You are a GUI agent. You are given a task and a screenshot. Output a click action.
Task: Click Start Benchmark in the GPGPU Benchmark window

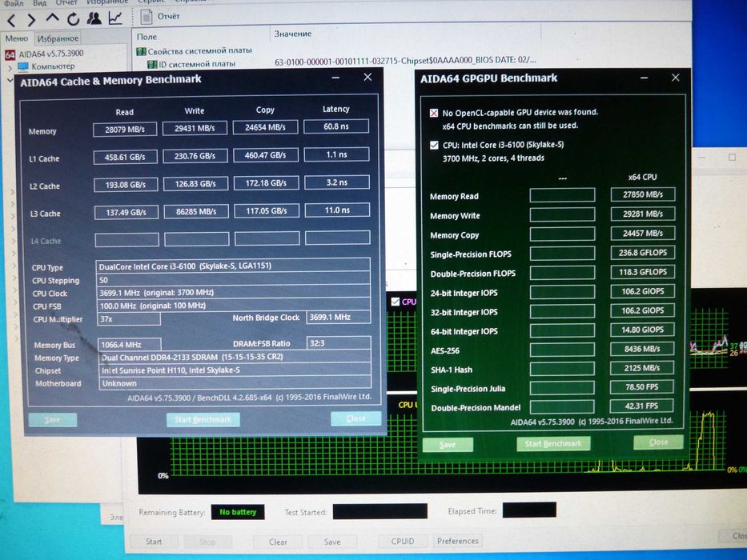[x=553, y=443]
